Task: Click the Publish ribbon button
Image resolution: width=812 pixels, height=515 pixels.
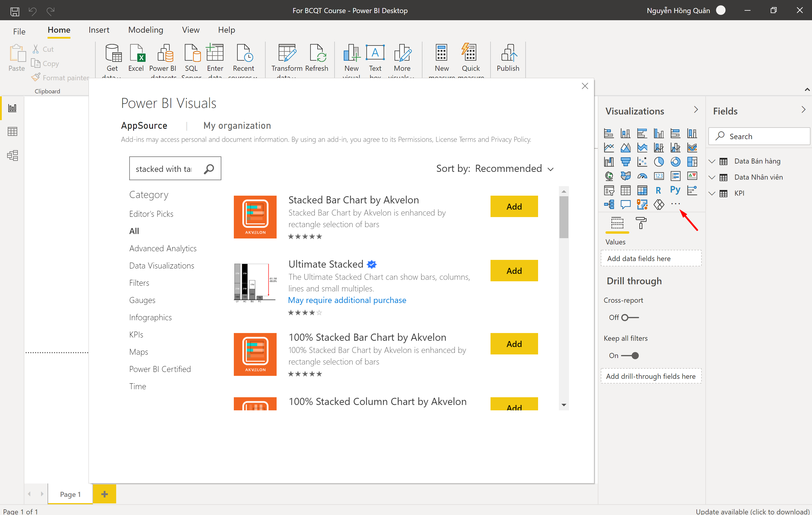Action: (x=508, y=58)
